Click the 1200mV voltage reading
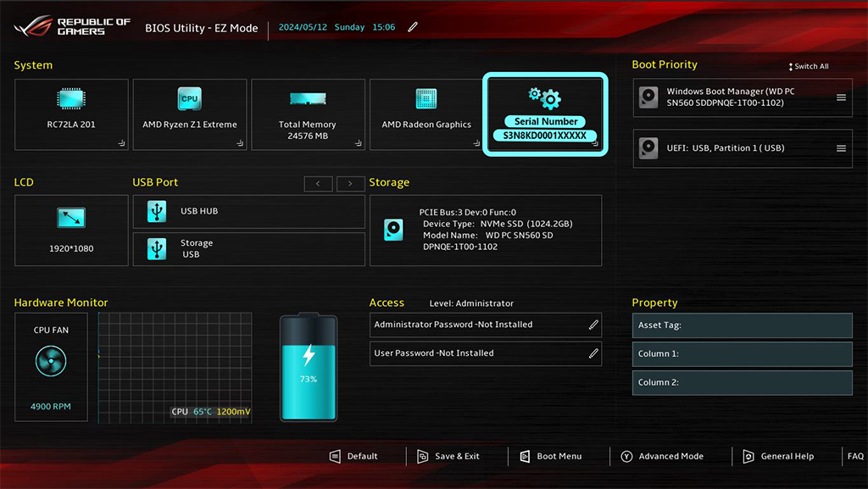The height and width of the screenshot is (489, 868). pyautogui.click(x=233, y=412)
